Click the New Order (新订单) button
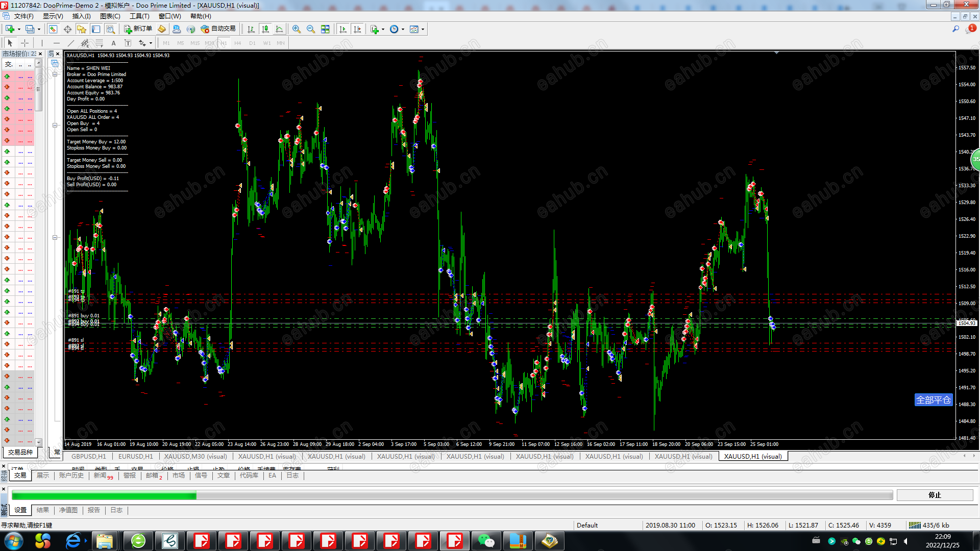The height and width of the screenshot is (551, 980). click(138, 29)
